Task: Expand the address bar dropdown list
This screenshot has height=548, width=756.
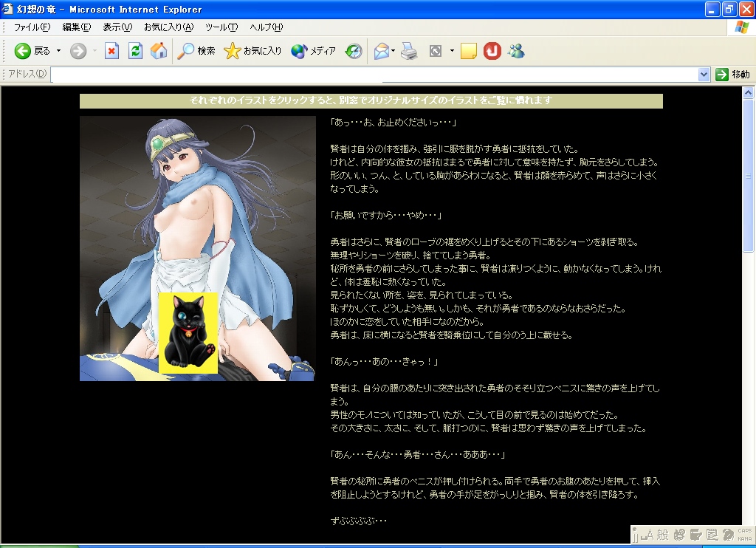Action: tap(704, 75)
